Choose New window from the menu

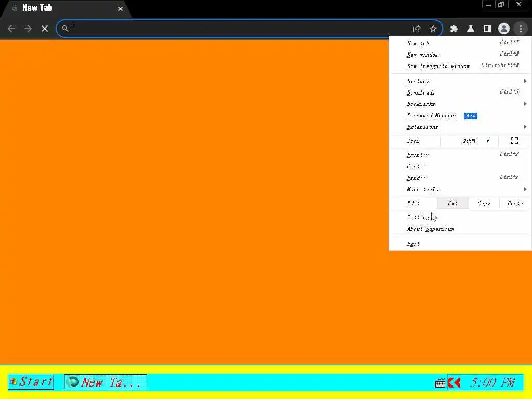[460, 55]
